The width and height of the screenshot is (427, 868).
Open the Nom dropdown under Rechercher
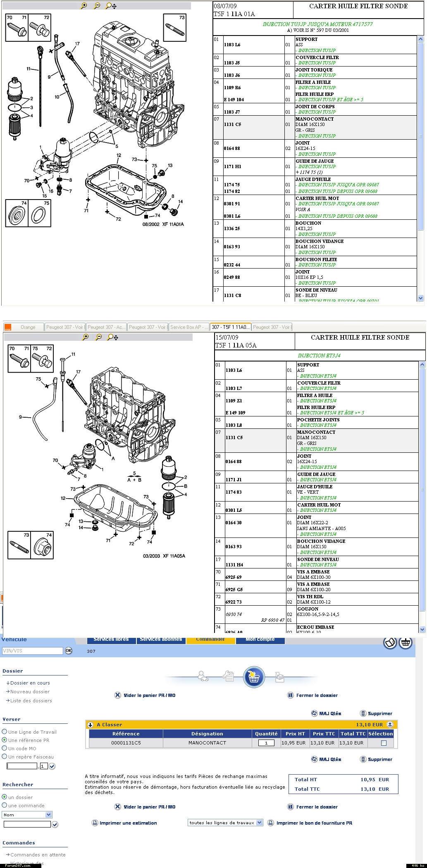27,815
